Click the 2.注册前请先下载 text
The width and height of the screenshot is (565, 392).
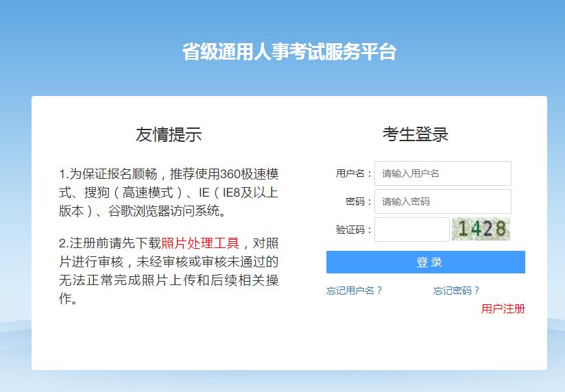[110, 243]
